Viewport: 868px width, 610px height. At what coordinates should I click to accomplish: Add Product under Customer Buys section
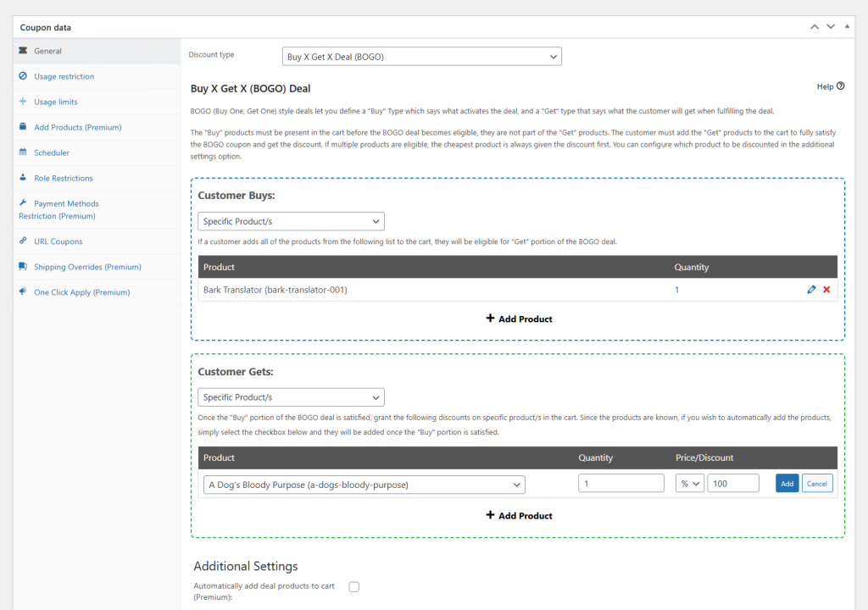pos(518,319)
